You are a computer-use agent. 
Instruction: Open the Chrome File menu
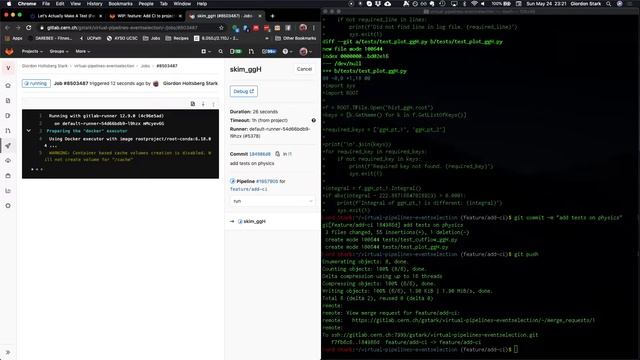click(x=46, y=4)
